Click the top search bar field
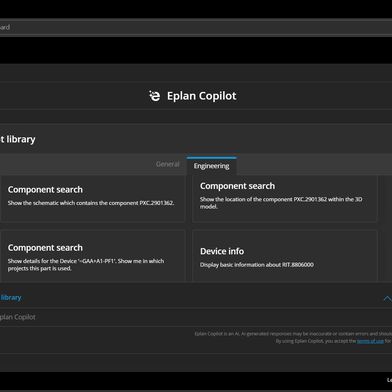Viewport: 392px width, 392px height. point(196,27)
